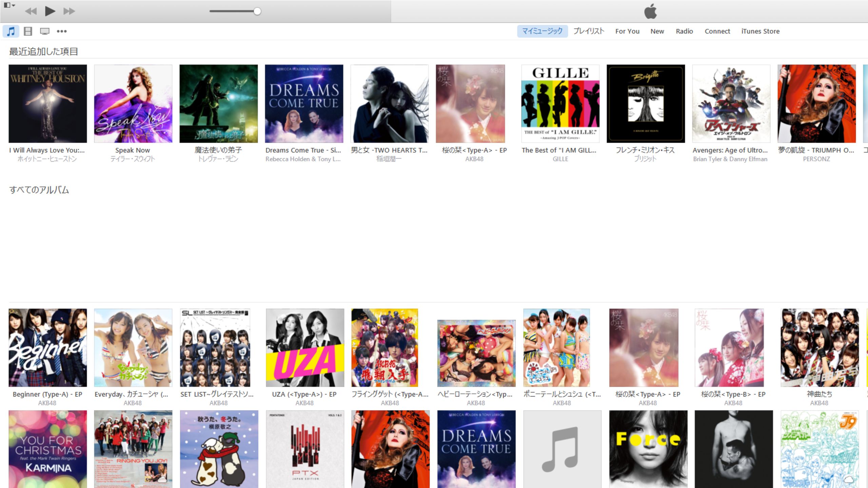Click the Apple logo in the display area
The image size is (868, 488).
[x=650, y=11]
